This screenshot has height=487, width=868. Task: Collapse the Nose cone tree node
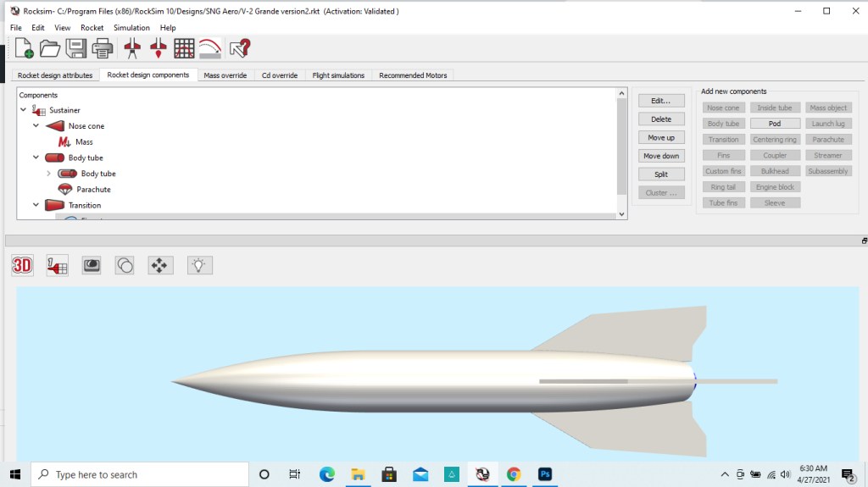tap(36, 126)
